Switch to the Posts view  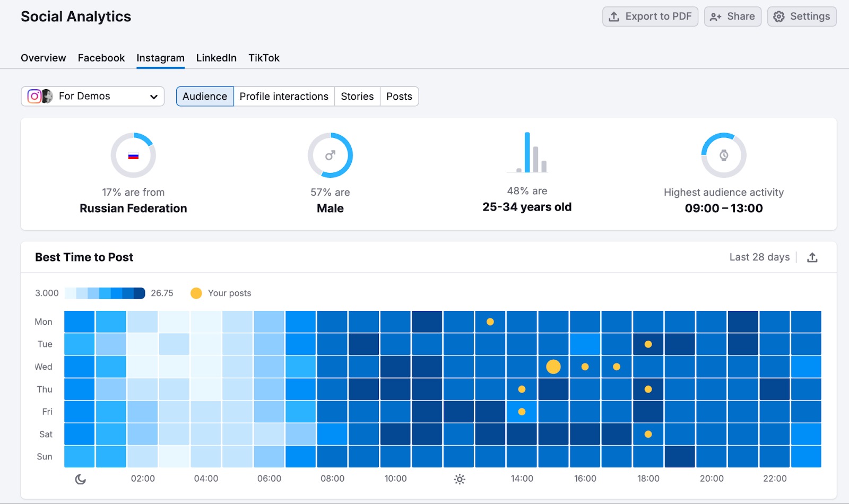point(399,97)
